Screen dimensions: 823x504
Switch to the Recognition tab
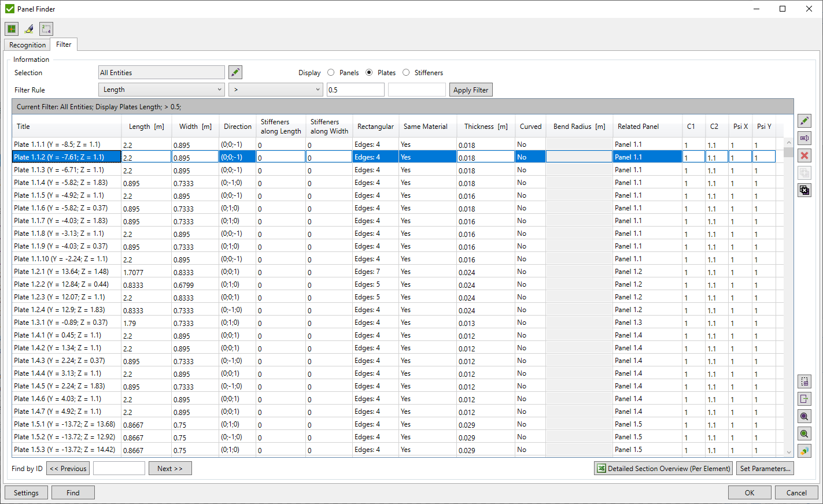click(x=27, y=45)
